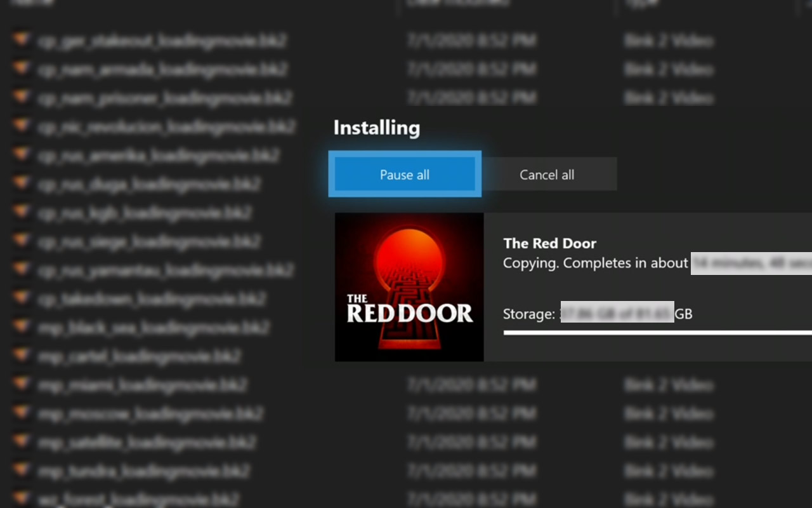This screenshot has width=812, height=508.
Task: Select file name cp_rus_amerika_loadingmovie.bk2
Action: coord(158,156)
